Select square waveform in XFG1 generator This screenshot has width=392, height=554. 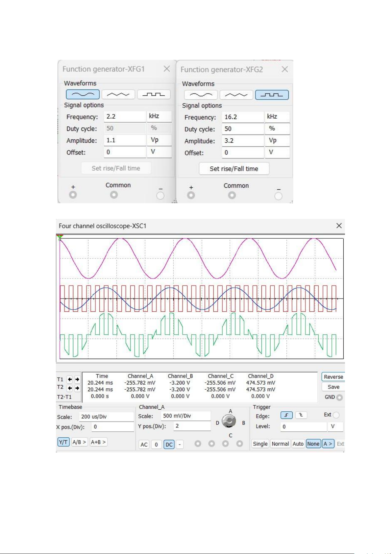click(x=154, y=94)
